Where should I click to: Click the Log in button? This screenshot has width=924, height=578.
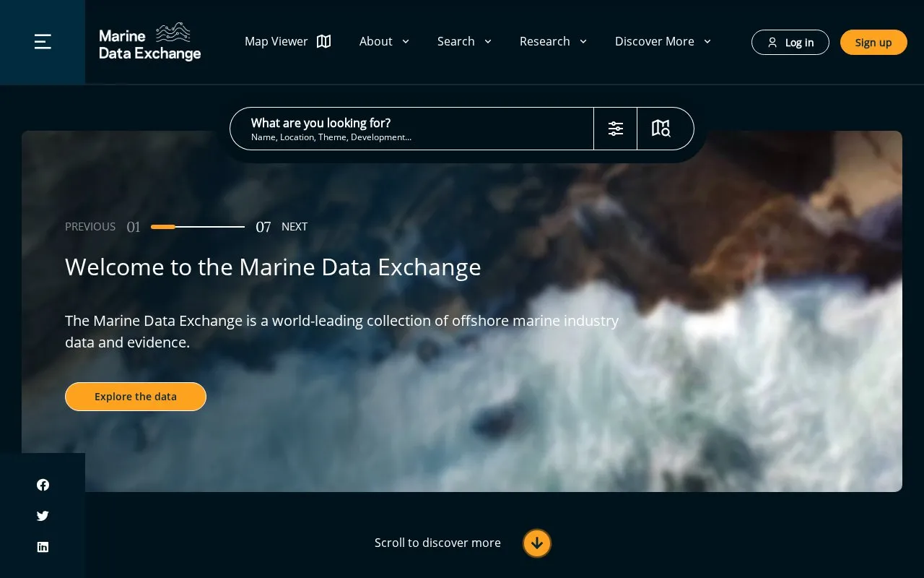pyautogui.click(x=790, y=43)
